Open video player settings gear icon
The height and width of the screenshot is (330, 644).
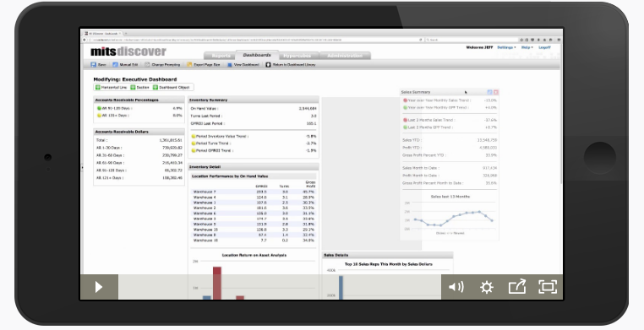tap(486, 287)
